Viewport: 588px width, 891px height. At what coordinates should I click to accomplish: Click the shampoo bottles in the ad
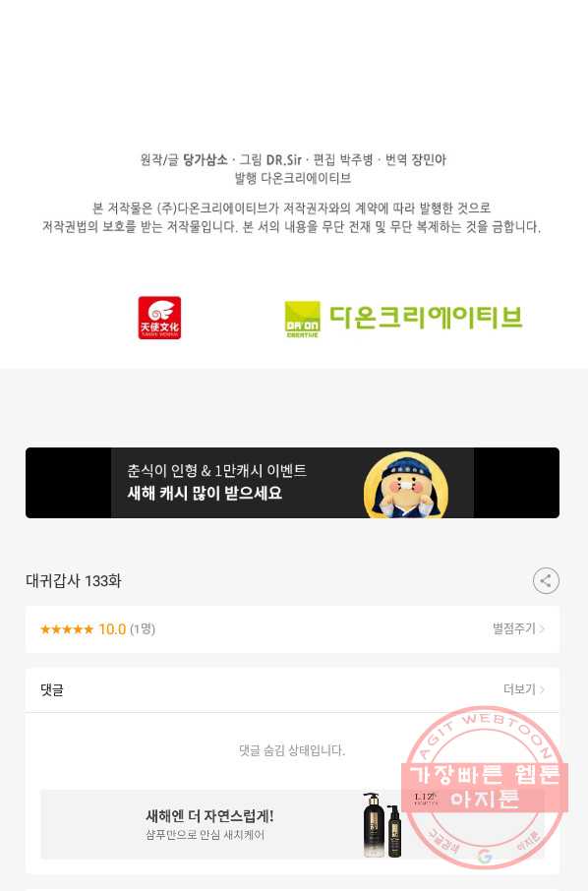(x=382, y=824)
